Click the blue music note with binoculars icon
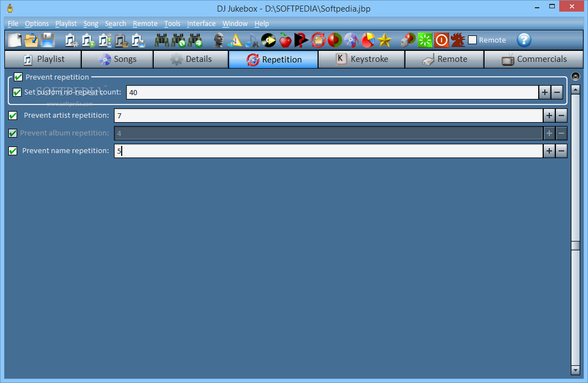 (252, 40)
